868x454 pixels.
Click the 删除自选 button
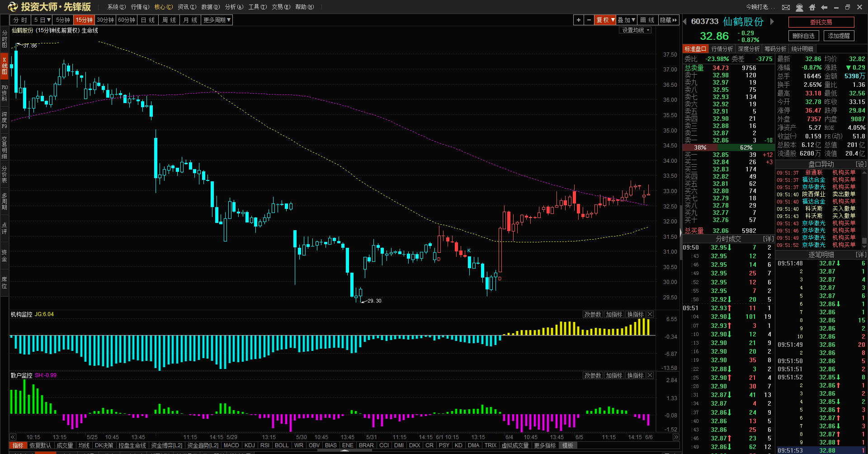coord(803,36)
